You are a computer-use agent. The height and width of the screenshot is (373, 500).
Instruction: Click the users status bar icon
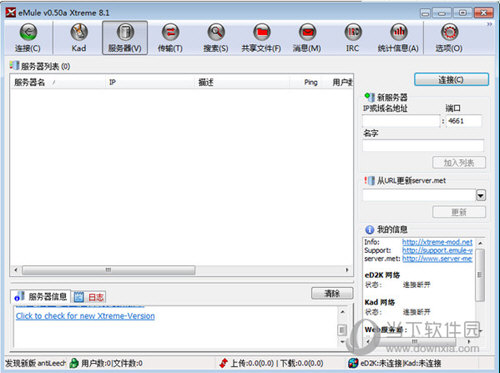pyautogui.click(x=74, y=363)
